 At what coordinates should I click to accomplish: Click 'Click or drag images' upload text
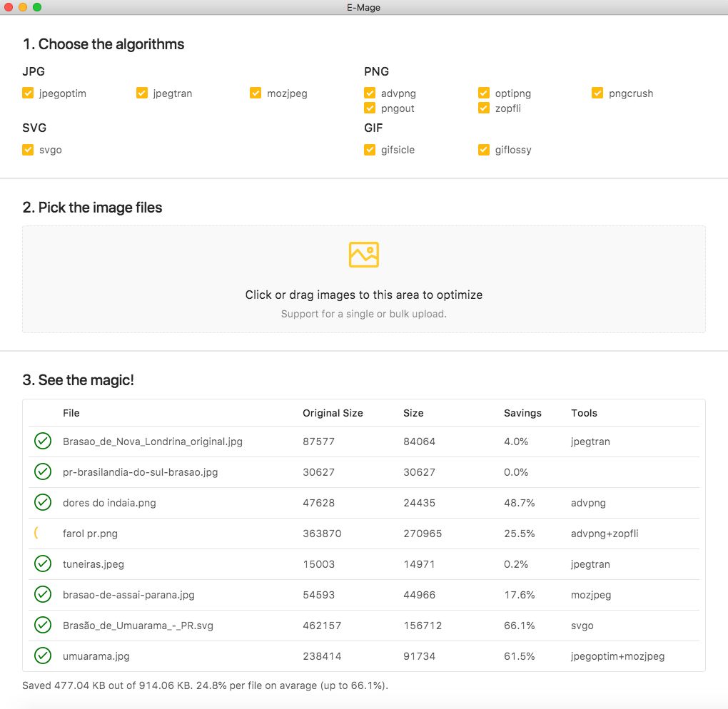pos(363,295)
